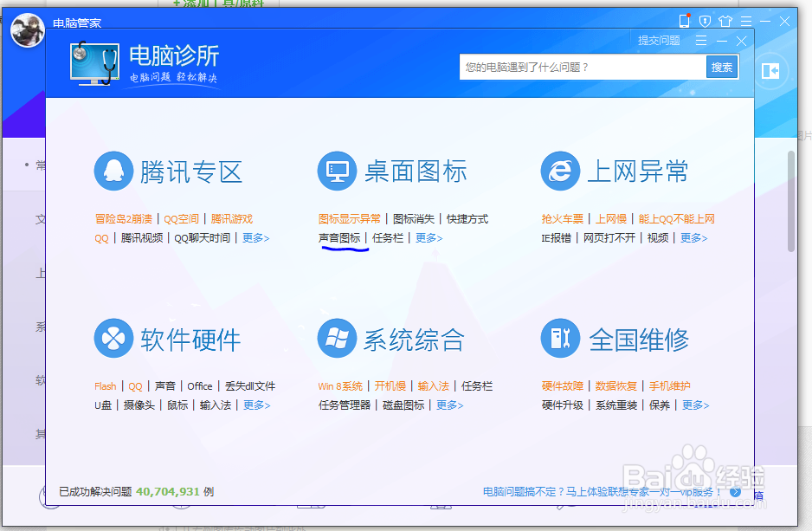The image size is (812, 531).
Task: Open the 鼠标 link
Action: 177,405
